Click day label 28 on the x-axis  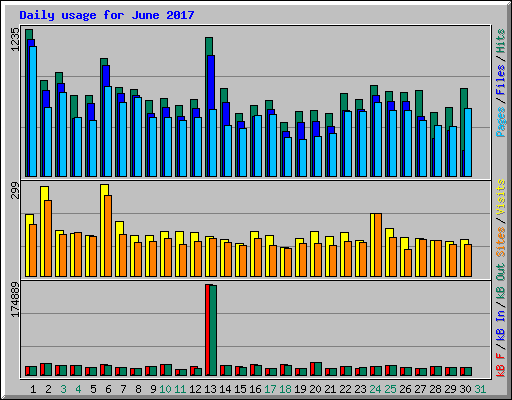tap(435, 389)
